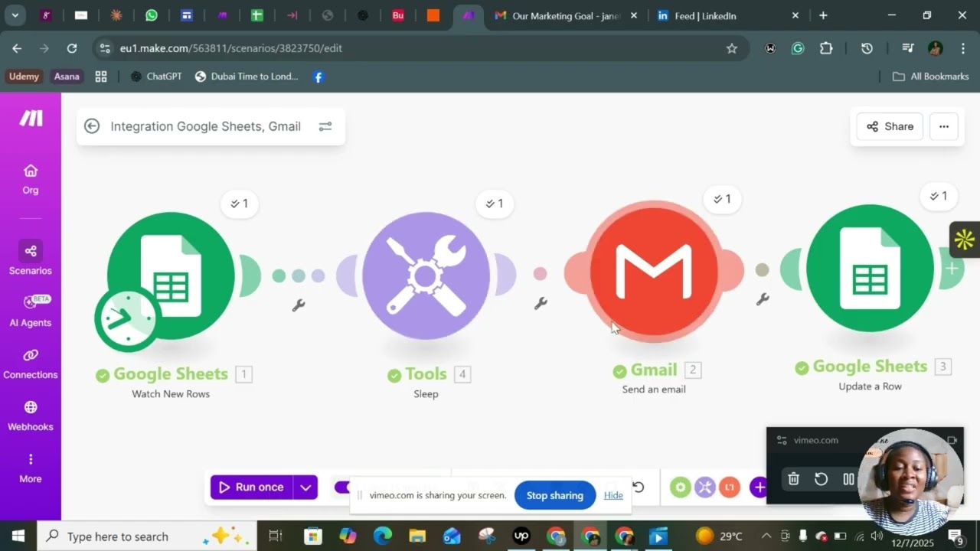This screenshot has width=980, height=551.
Task: Open Chrome three-dot menu
Action: 962,48
